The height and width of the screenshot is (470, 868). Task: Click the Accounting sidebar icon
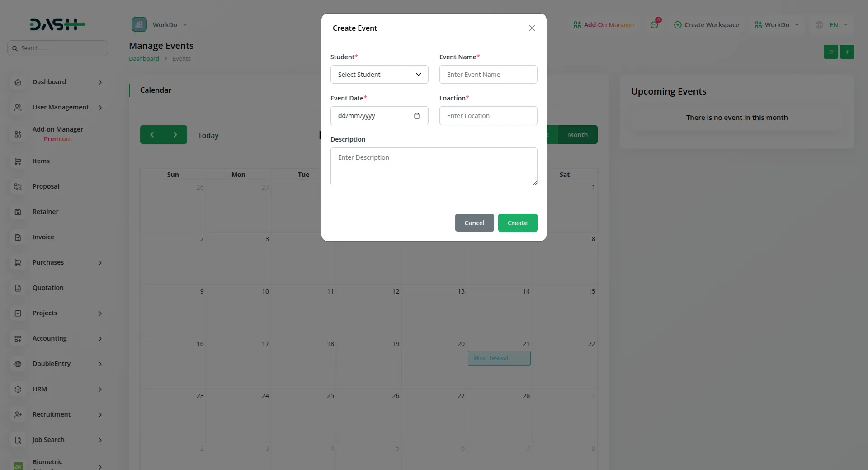(18, 339)
